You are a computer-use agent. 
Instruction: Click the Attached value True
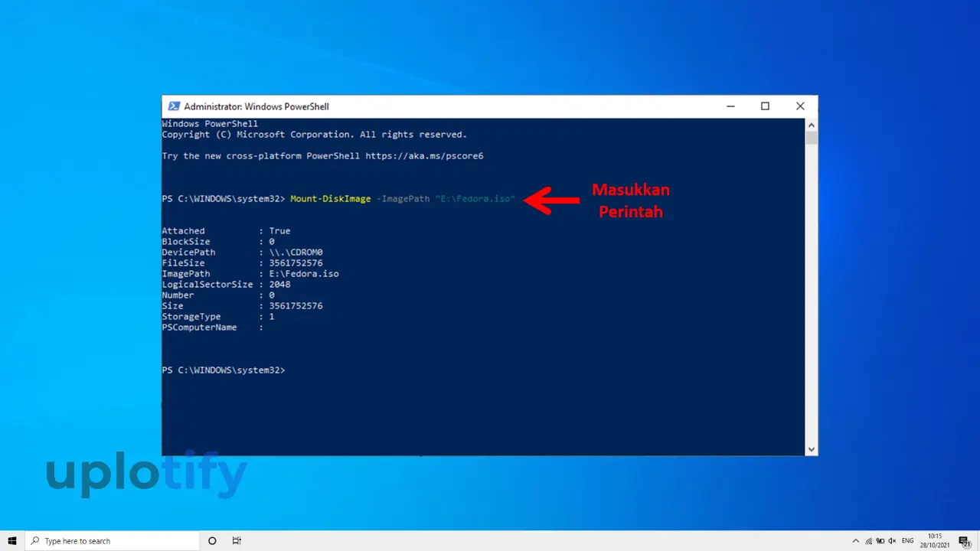[279, 231]
